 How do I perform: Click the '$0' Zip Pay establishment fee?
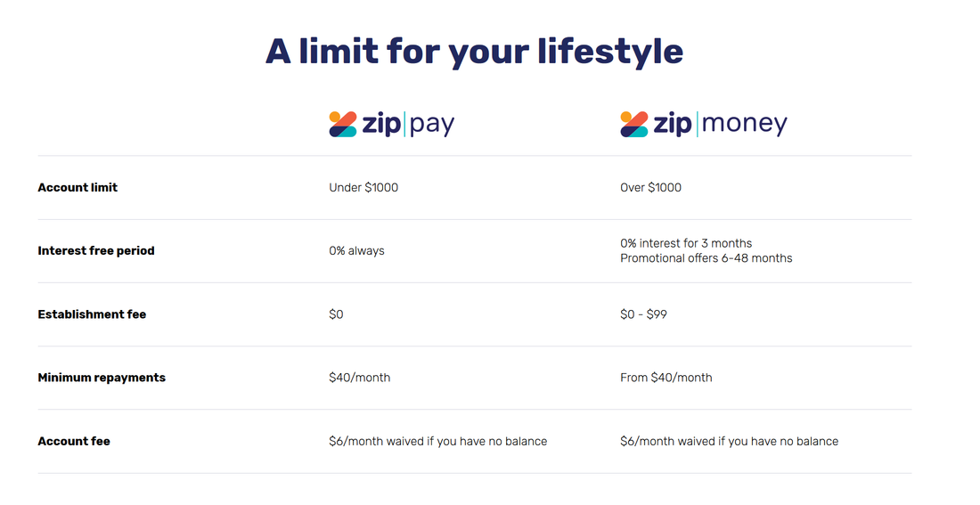point(336,314)
